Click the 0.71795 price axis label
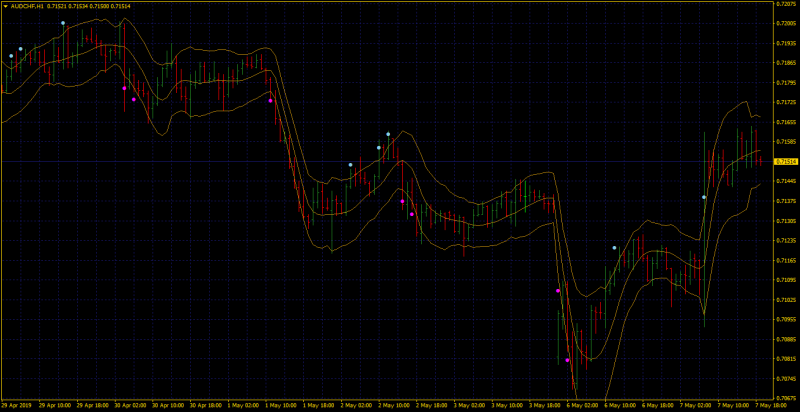This screenshot has height=412, width=800. (785, 83)
